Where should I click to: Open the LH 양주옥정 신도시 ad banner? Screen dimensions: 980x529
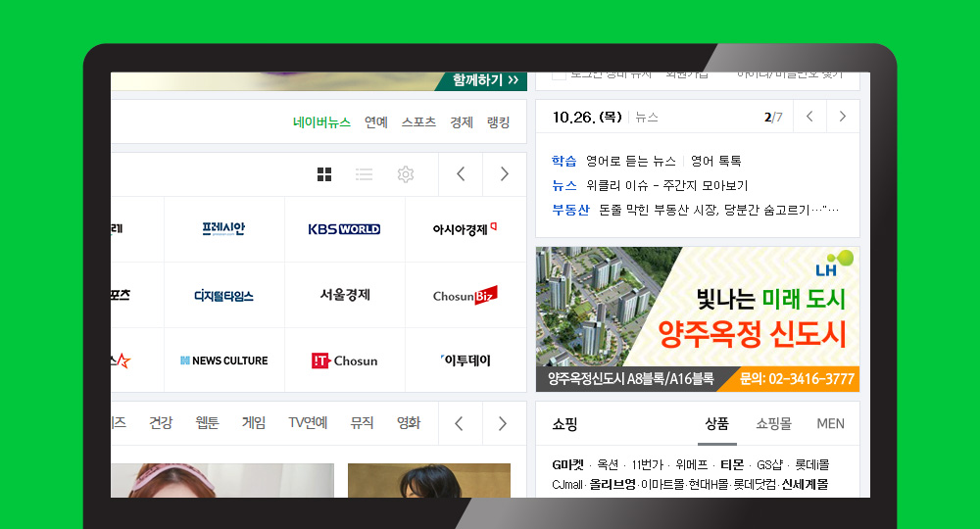pyautogui.click(x=698, y=319)
